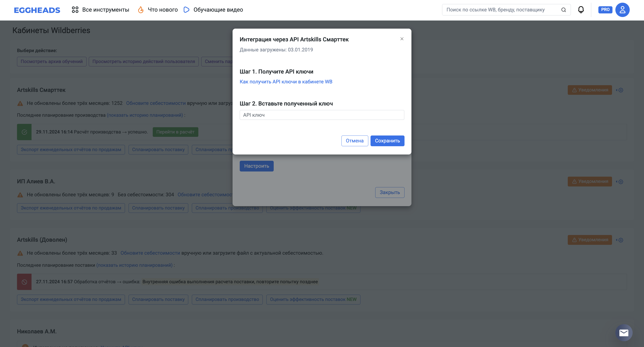Close the API integration dialog with X

402,39
